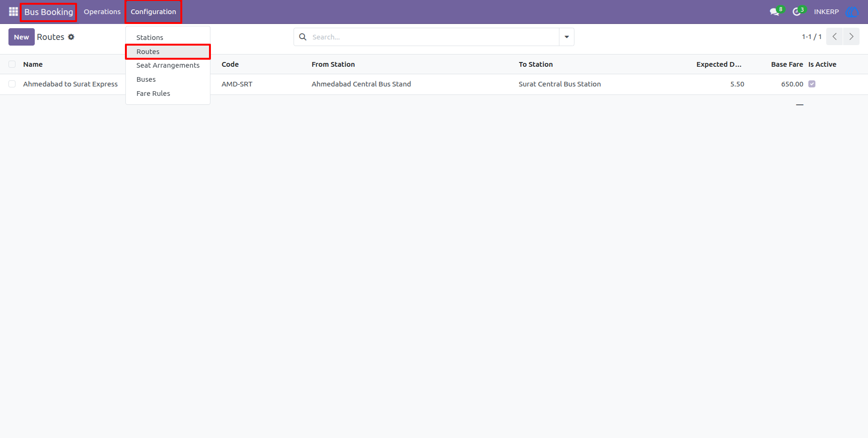Click the search magnifier icon

[x=303, y=37]
